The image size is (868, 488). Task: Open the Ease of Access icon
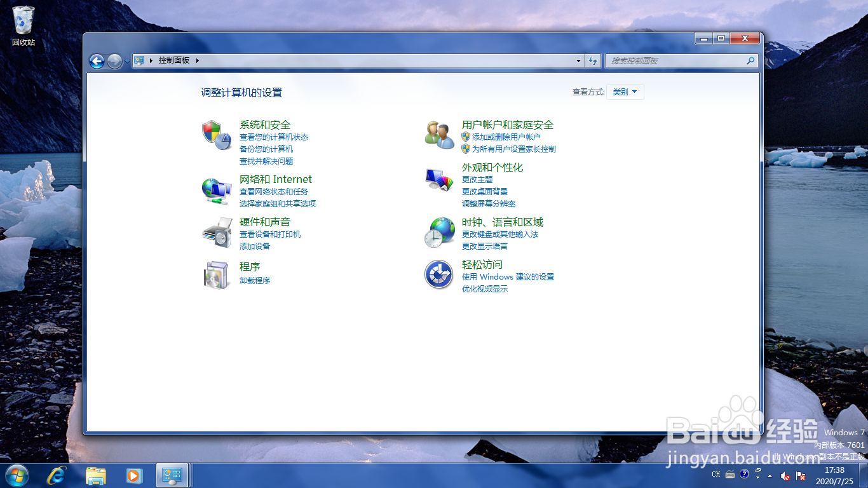(x=439, y=274)
